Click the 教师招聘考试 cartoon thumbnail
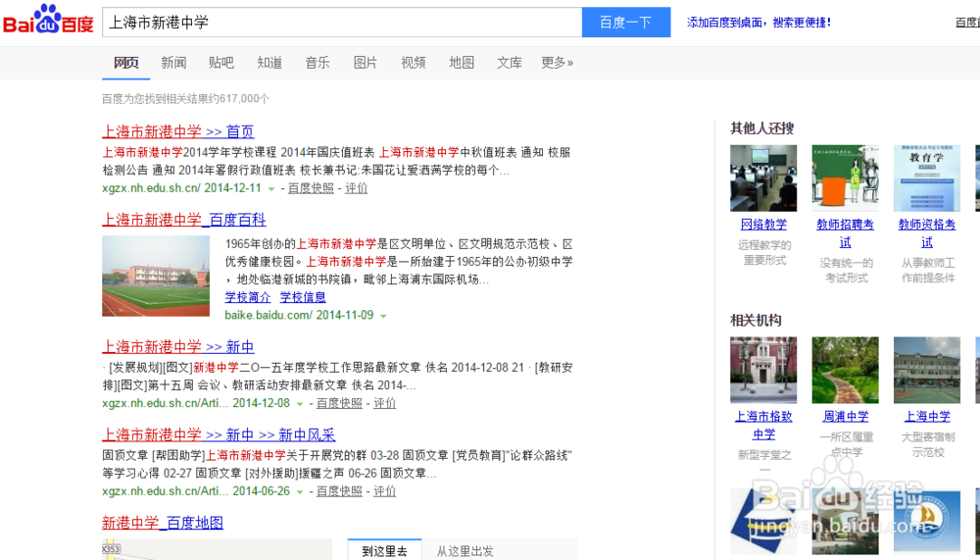 pyautogui.click(x=845, y=178)
